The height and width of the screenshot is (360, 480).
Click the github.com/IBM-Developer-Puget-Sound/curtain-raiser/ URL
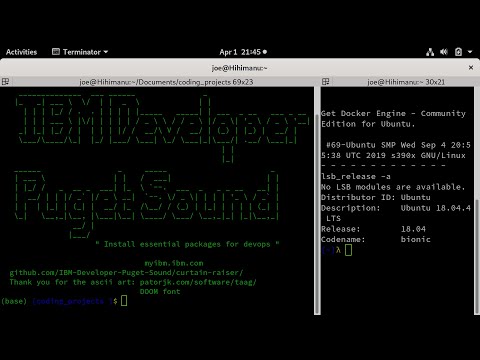coord(126,273)
